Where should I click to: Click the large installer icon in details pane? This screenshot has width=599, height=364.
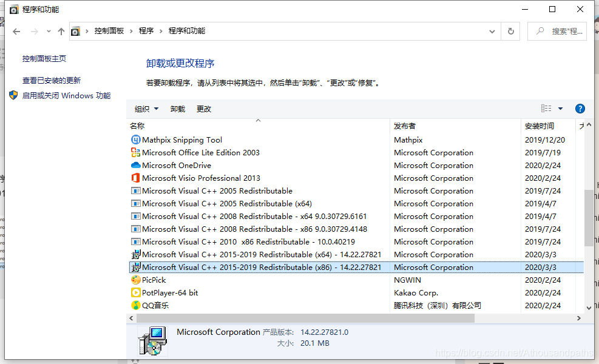pos(152,341)
